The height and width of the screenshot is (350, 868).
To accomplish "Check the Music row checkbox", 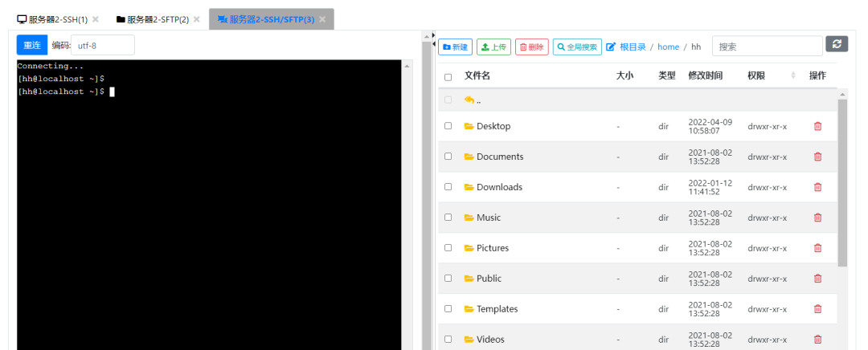I will point(448,217).
